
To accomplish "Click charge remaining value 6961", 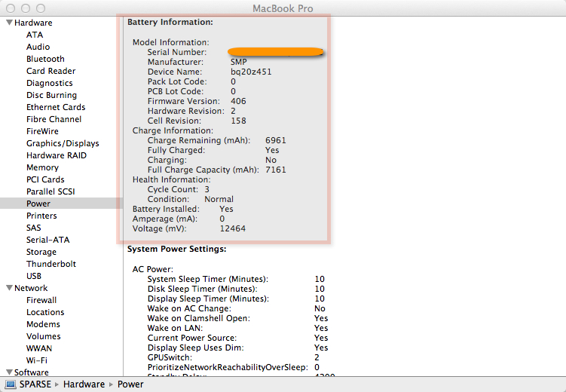I will (275, 140).
